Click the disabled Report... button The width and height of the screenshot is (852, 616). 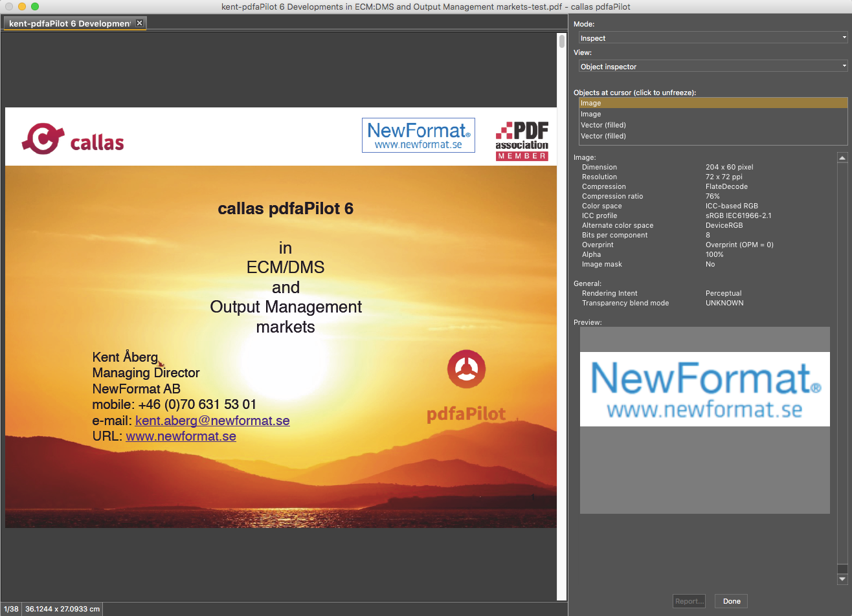click(689, 601)
